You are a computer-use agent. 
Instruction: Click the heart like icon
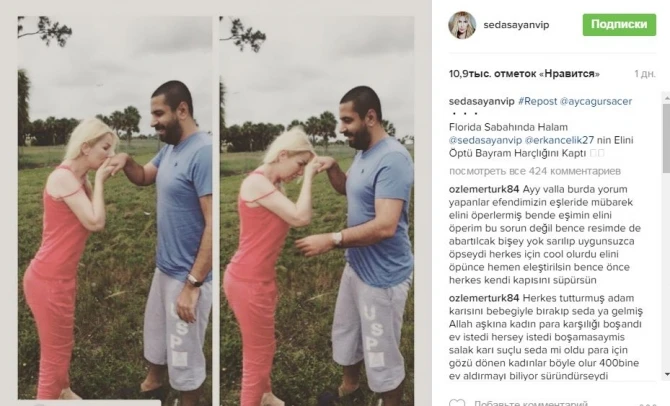457,403
